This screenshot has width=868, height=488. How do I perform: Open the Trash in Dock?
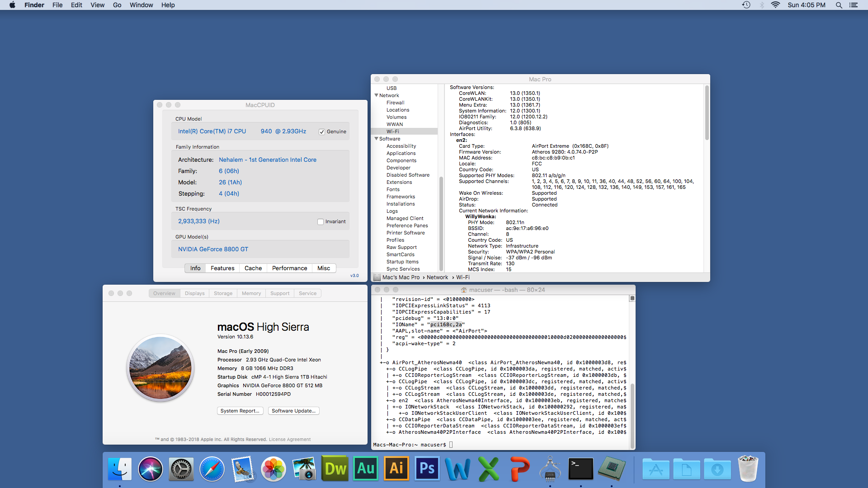coord(748,469)
